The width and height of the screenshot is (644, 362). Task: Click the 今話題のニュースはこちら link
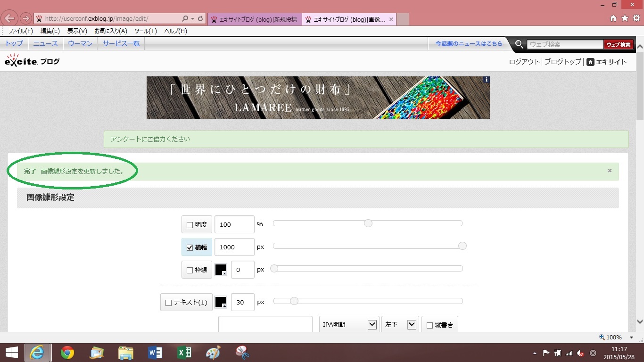[x=469, y=43]
